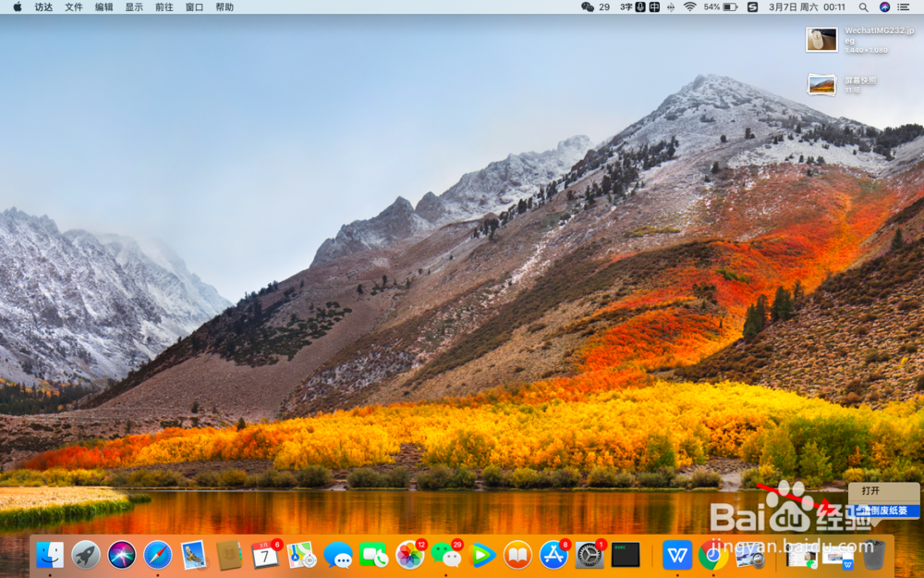Open Tencent Video play icon in Dock
The width and height of the screenshot is (924, 578).
point(482,555)
